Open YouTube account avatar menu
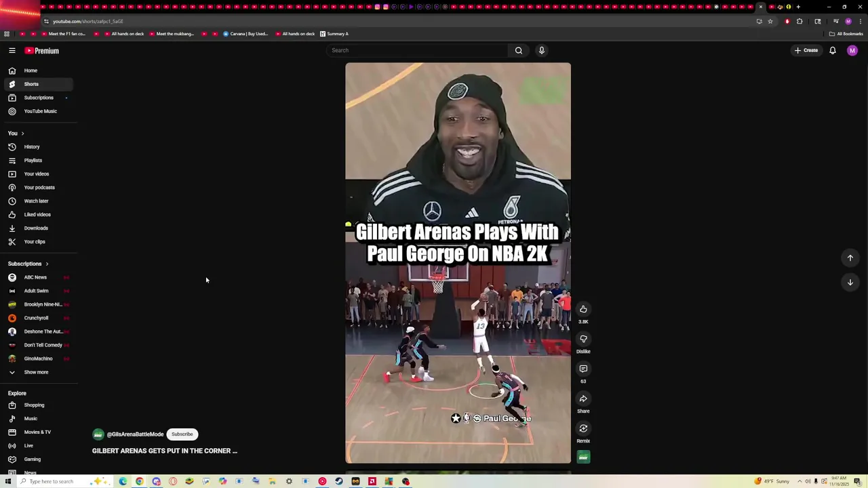Screen dimensions: 868x488 coord(852,50)
